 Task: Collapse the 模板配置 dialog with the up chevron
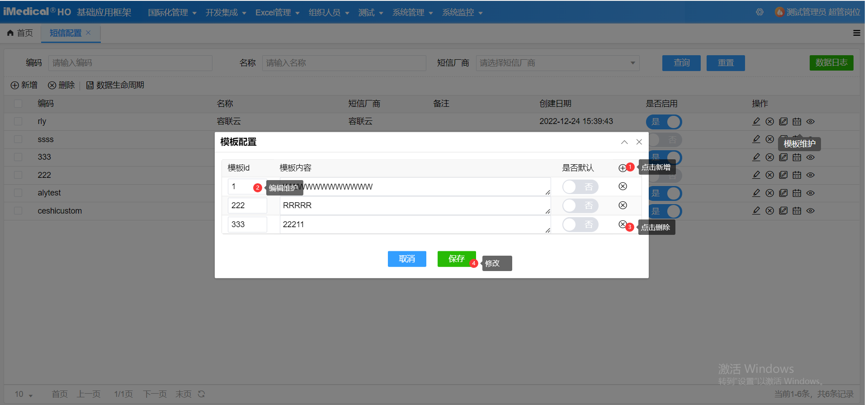624,142
